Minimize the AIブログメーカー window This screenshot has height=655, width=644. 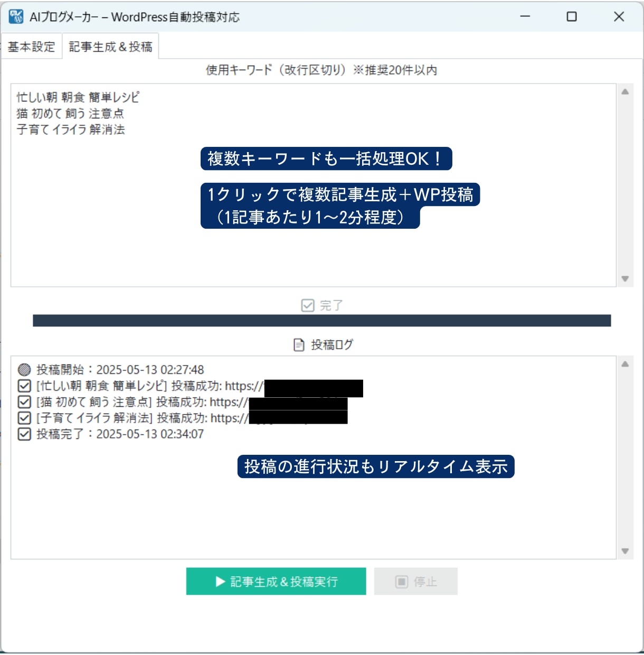click(x=525, y=17)
